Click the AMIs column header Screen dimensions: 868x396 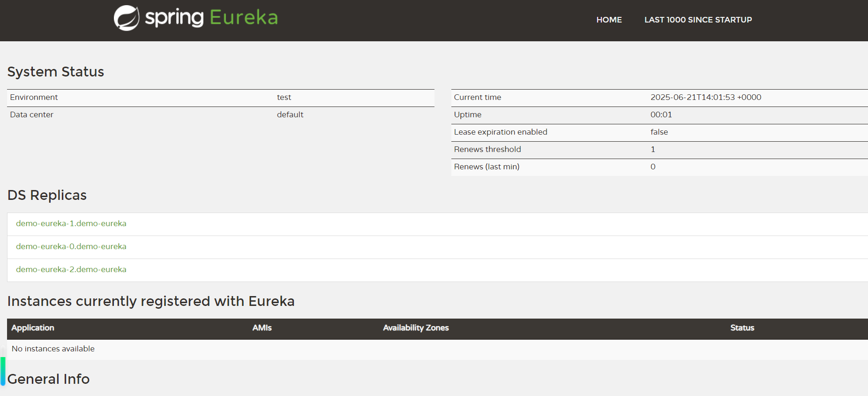pyautogui.click(x=262, y=328)
